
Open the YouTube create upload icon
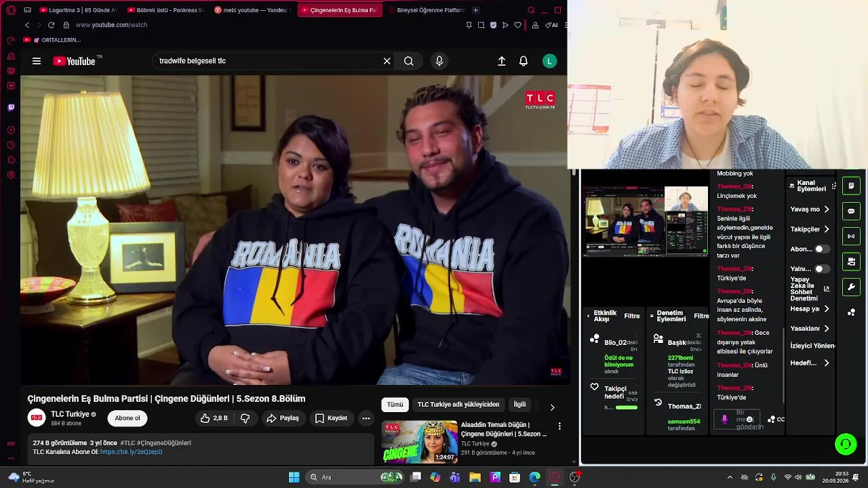[x=502, y=61]
